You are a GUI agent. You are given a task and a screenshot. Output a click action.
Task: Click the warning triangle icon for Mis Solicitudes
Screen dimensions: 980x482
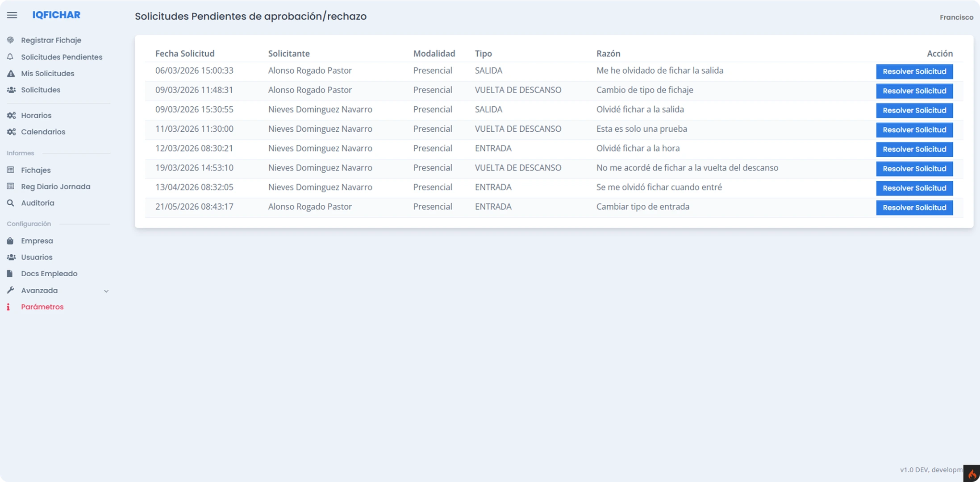(x=11, y=73)
